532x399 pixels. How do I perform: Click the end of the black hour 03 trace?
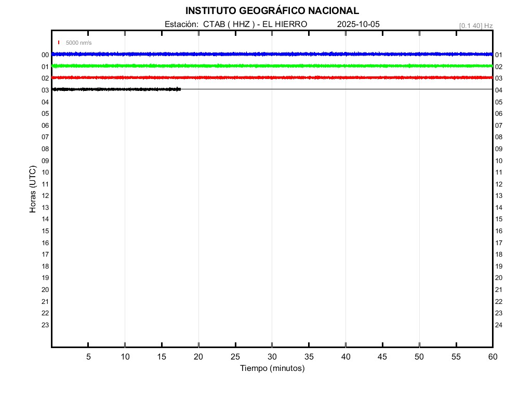179,89
